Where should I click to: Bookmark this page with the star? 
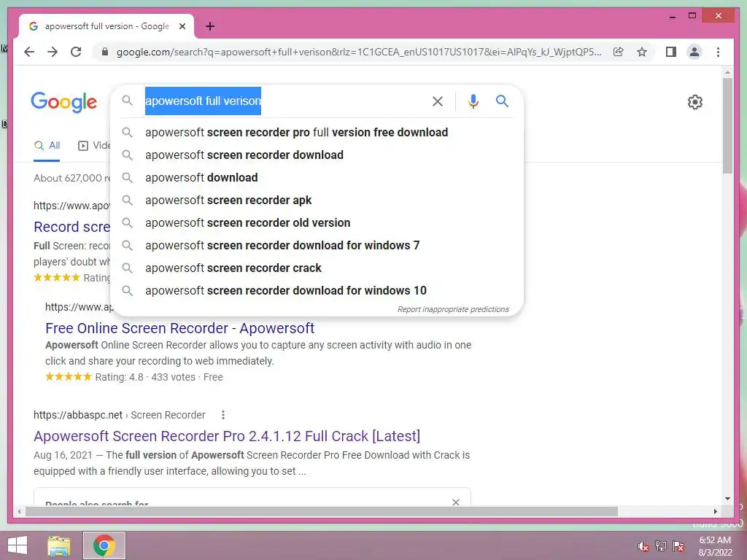coord(642,52)
